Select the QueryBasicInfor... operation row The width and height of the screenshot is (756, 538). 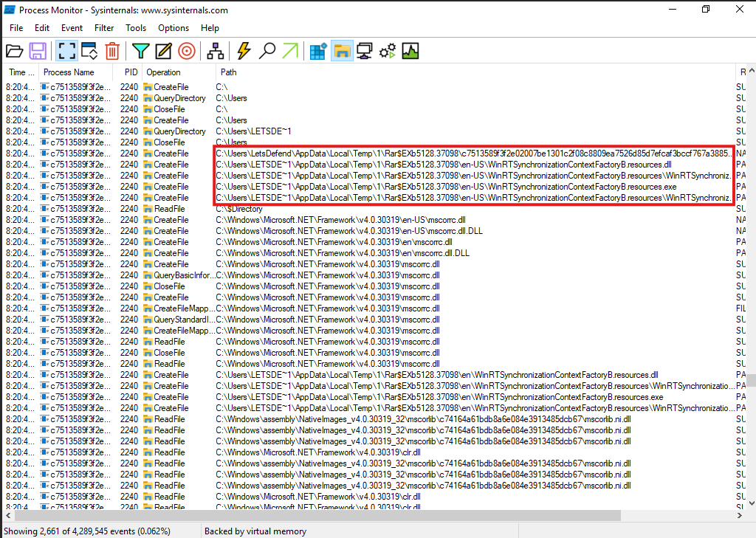tap(374, 275)
